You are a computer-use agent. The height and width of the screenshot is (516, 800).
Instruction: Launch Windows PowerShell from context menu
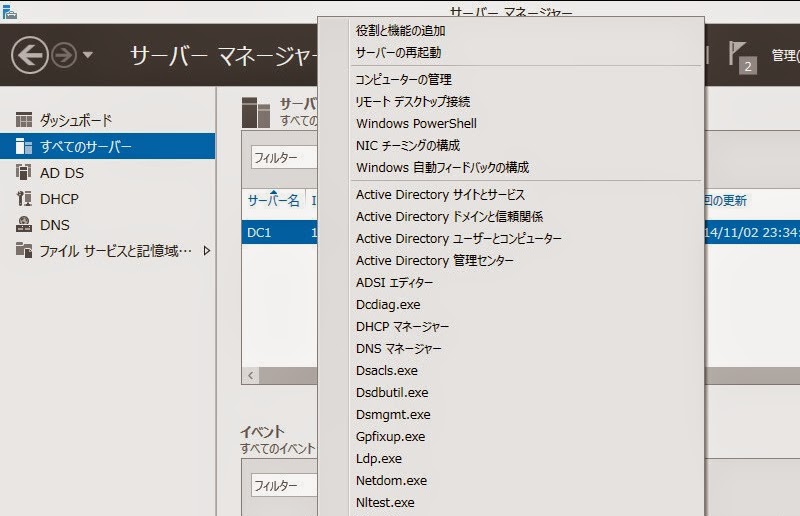click(x=416, y=124)
